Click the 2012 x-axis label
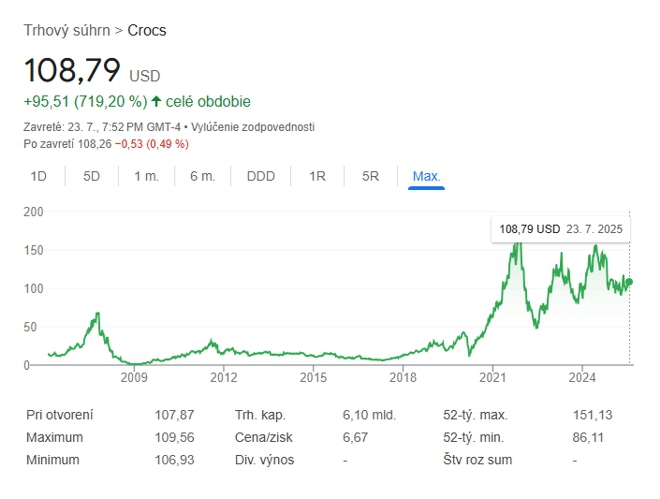The width and height of the screenshot is (660, 499). pos(224,377)
